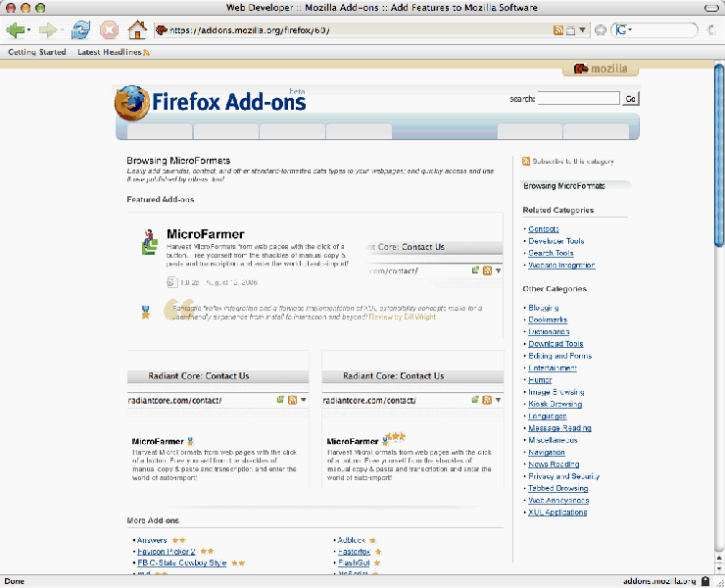Click the security padlock icon in status bar
Screen dimensions: 725x588
click(705, 581)
